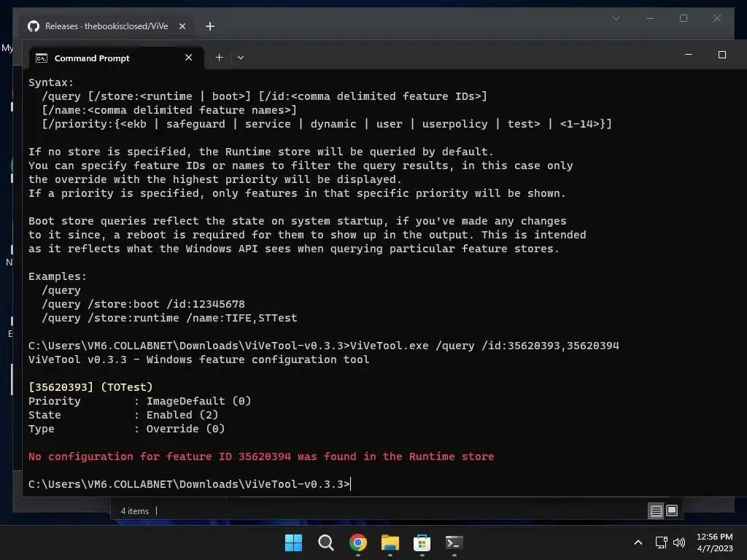Open a new terminal tab
Image resolution: width=747 pixels, height=560 pixels.
tap(219, 58)
